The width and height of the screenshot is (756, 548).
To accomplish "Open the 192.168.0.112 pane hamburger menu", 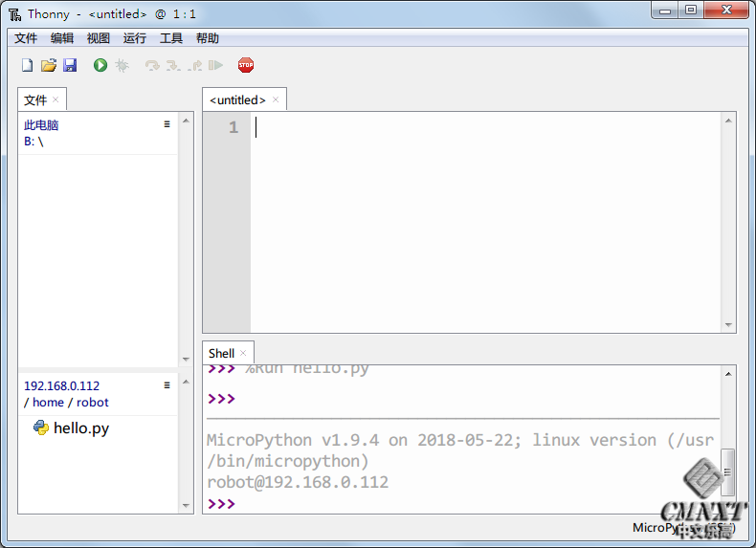I will coord(167,385).
